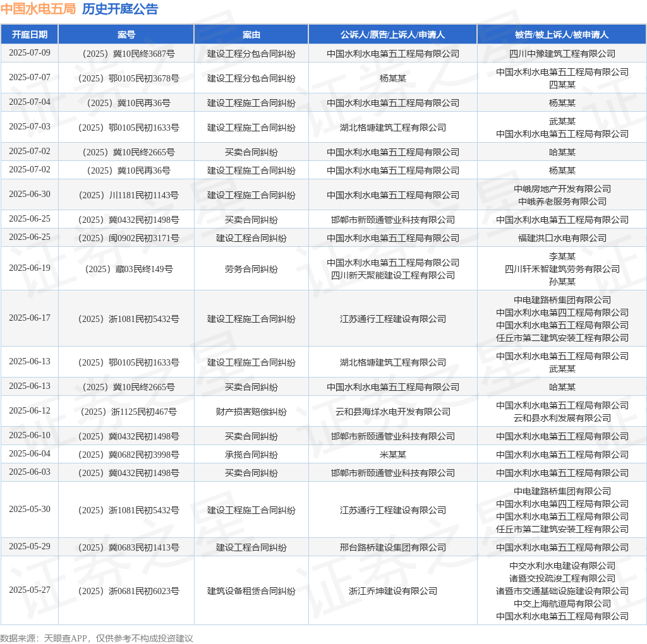Click plaintiff 米某某

(392, 455)
